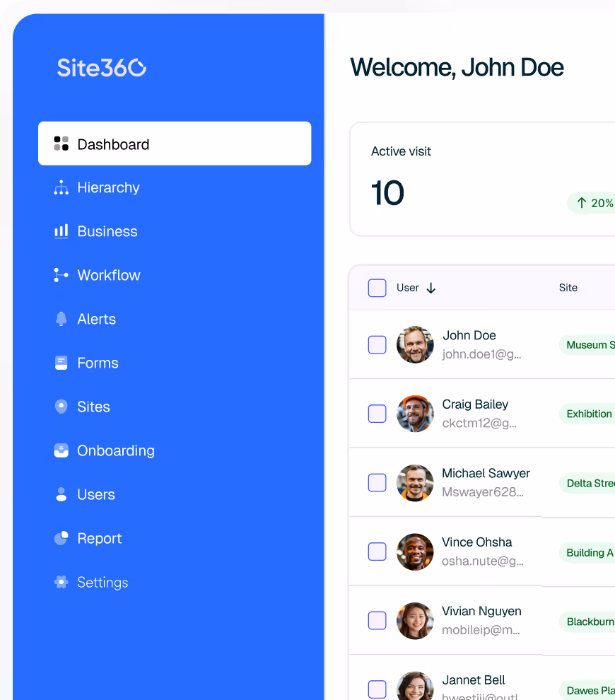
Task: Click email ckctm12@g...
Action: coord(479,424)
